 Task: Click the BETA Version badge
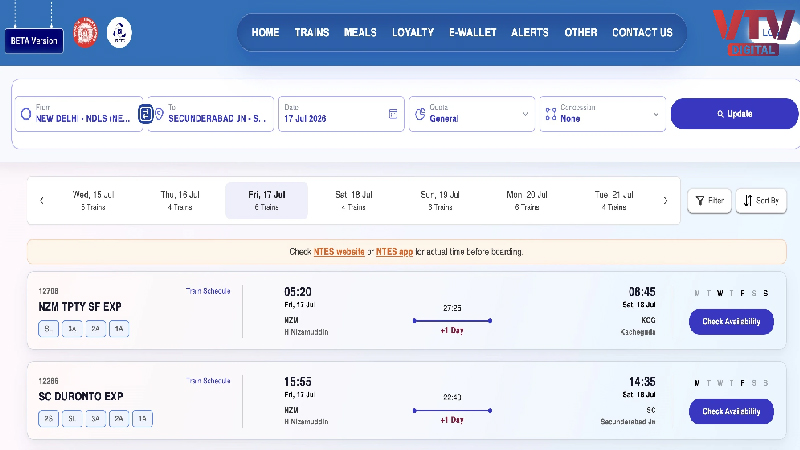(x=34, y=41)
